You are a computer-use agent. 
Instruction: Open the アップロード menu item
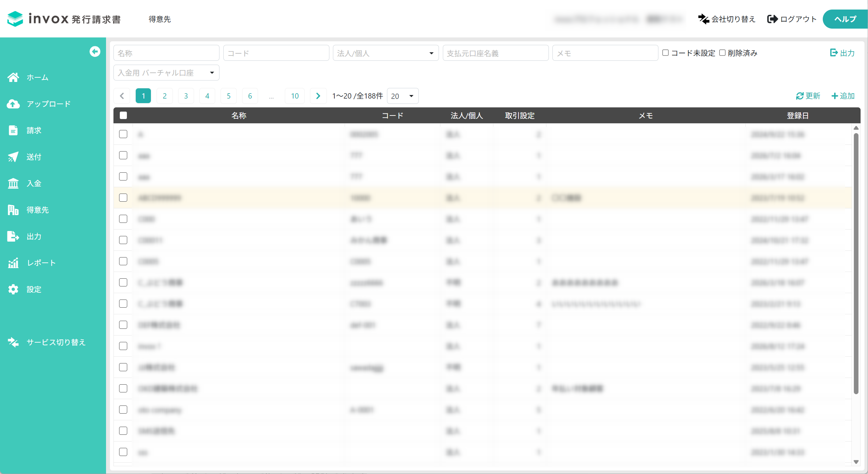(53, 104)
